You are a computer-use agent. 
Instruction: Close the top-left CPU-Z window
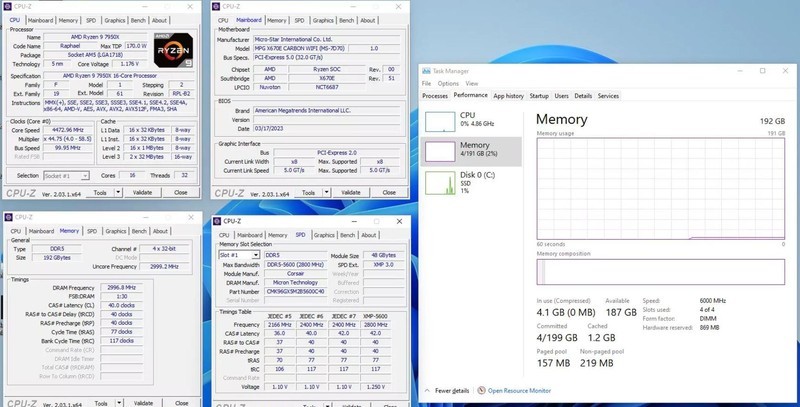coord(190,7)
